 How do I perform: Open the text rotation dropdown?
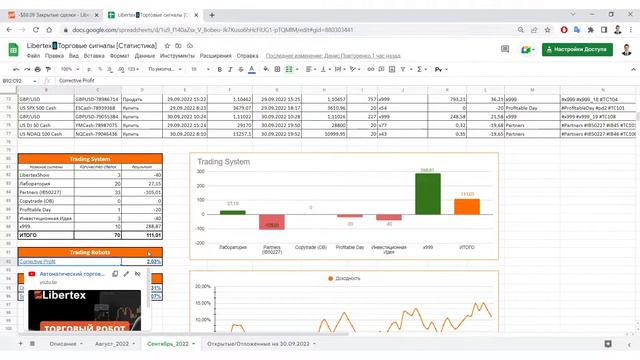(354, 69)
